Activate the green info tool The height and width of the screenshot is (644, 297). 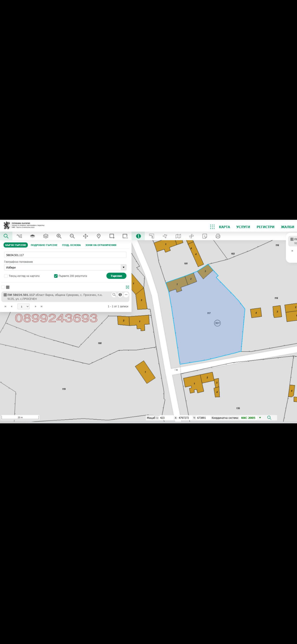pos(138,236)
